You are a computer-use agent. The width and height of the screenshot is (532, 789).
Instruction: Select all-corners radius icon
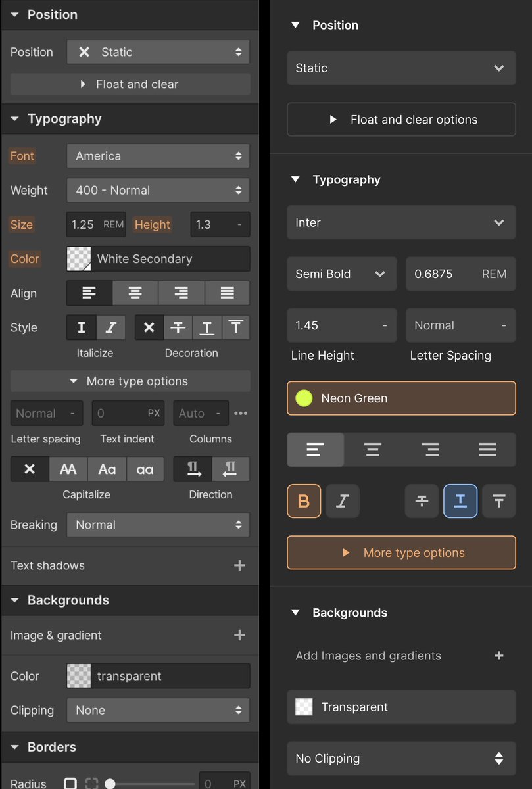(70, 784)
